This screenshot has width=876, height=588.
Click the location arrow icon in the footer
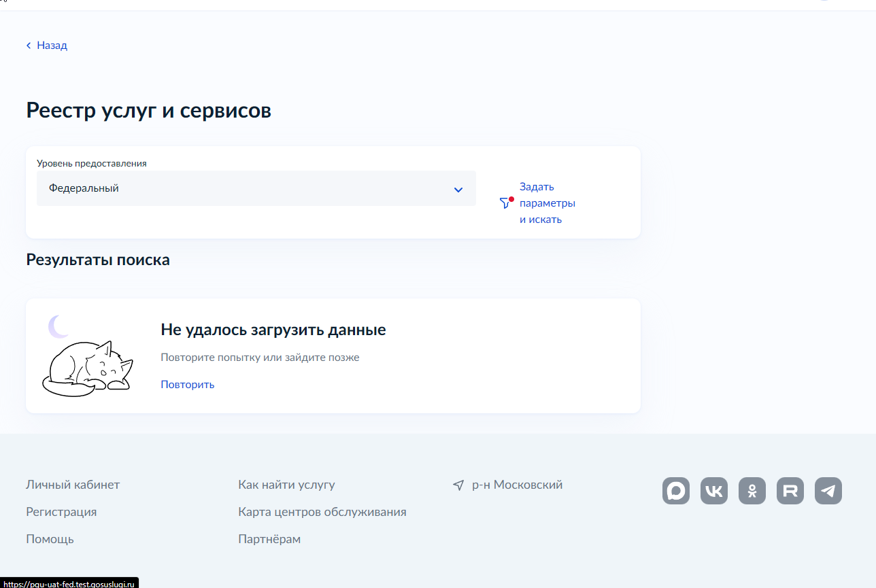point(458,485)
